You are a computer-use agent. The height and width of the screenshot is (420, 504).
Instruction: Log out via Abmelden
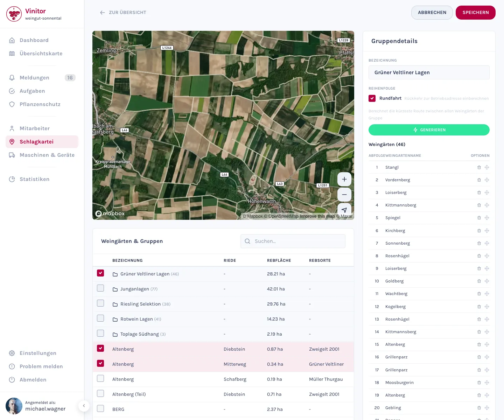point(42,380)
